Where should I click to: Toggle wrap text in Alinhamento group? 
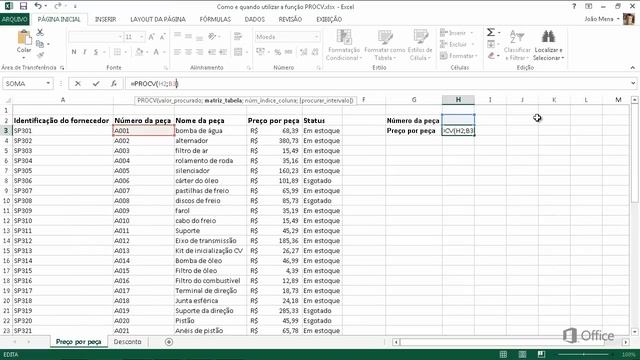pos(238,37)
